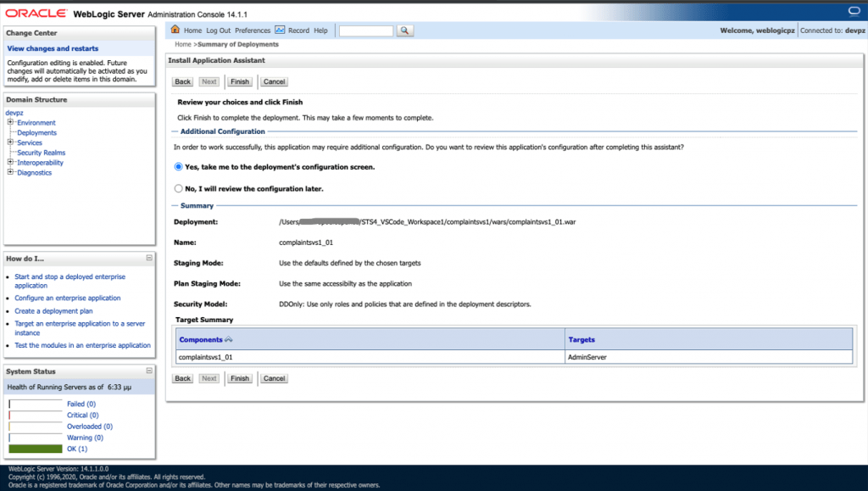The image size is (868, 491).
Task: Click the Record toolbar link
Action: click(x=298, y=31)
